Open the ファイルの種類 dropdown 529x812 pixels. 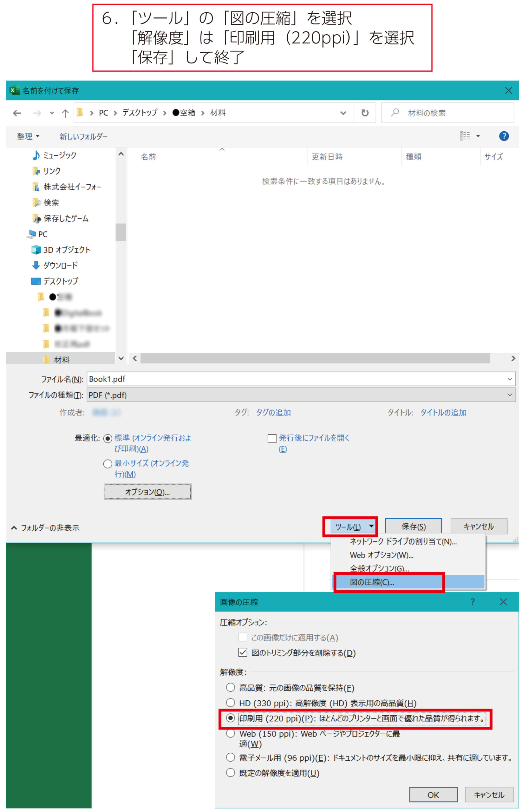click(x=301, y=395)
